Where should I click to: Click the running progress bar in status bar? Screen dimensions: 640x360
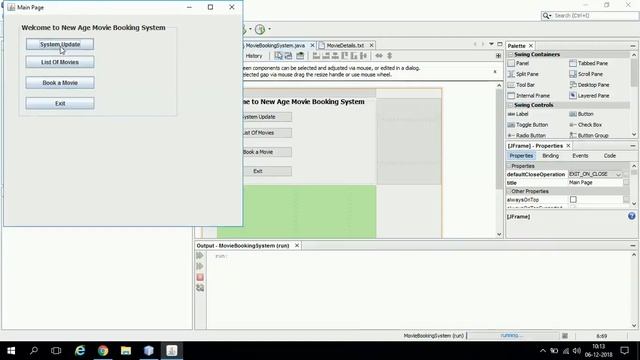point(512,336)
